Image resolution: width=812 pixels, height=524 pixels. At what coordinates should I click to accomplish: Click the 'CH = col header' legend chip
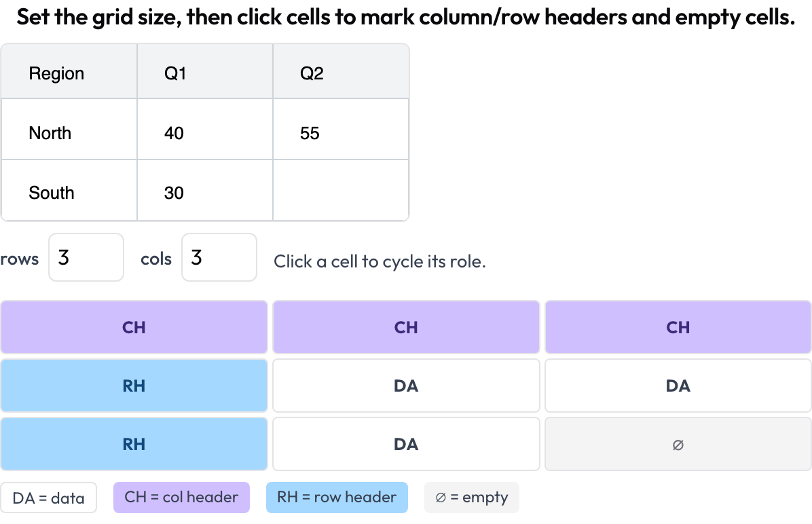pos(181,498)
